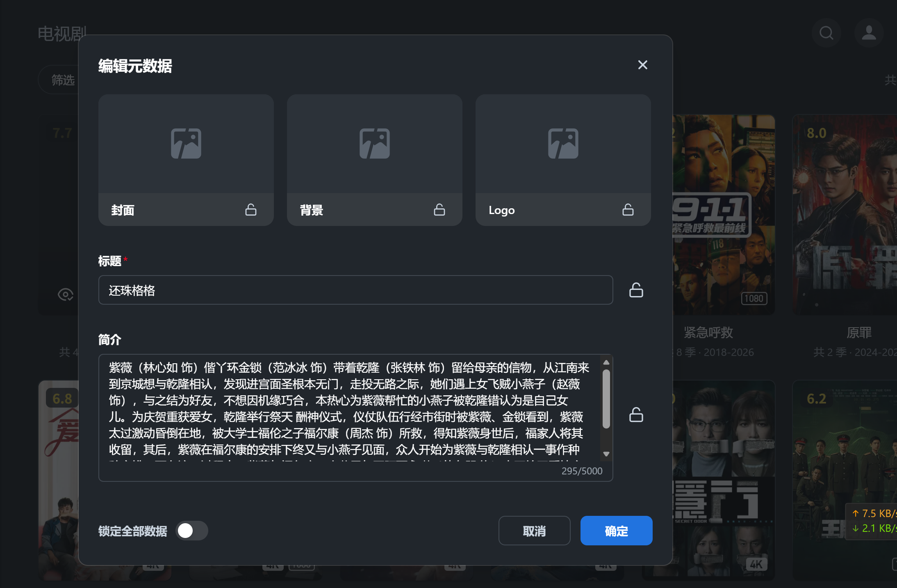The image size is (897, 588).
Task: Enable the 锁定全部数据 switch
Action: (x=192, y=531)
